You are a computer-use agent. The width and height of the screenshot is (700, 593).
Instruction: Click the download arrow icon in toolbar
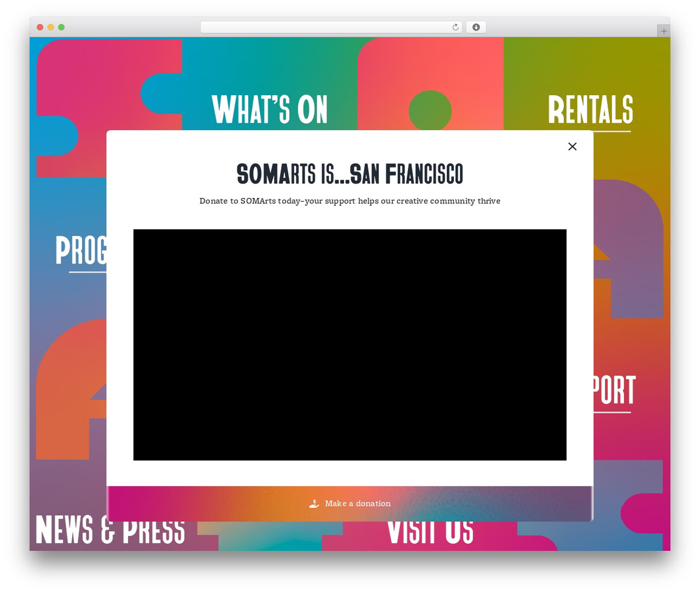pos(476,27)
